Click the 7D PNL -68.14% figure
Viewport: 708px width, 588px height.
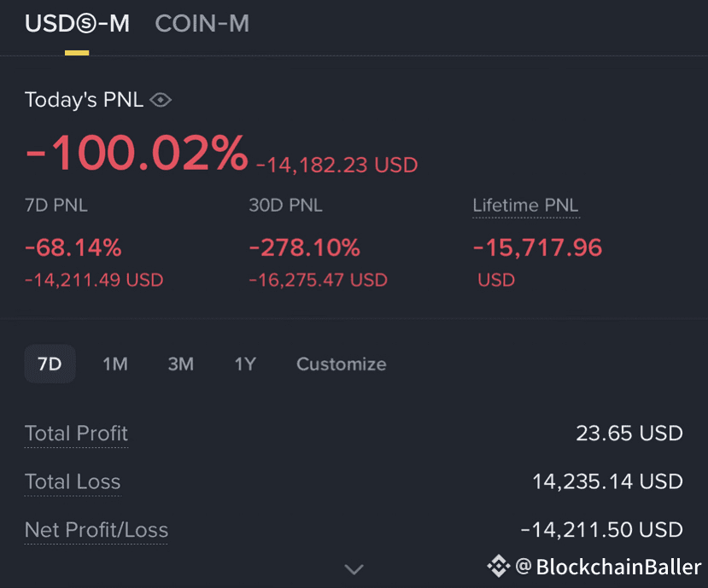[x=73, y=248]
